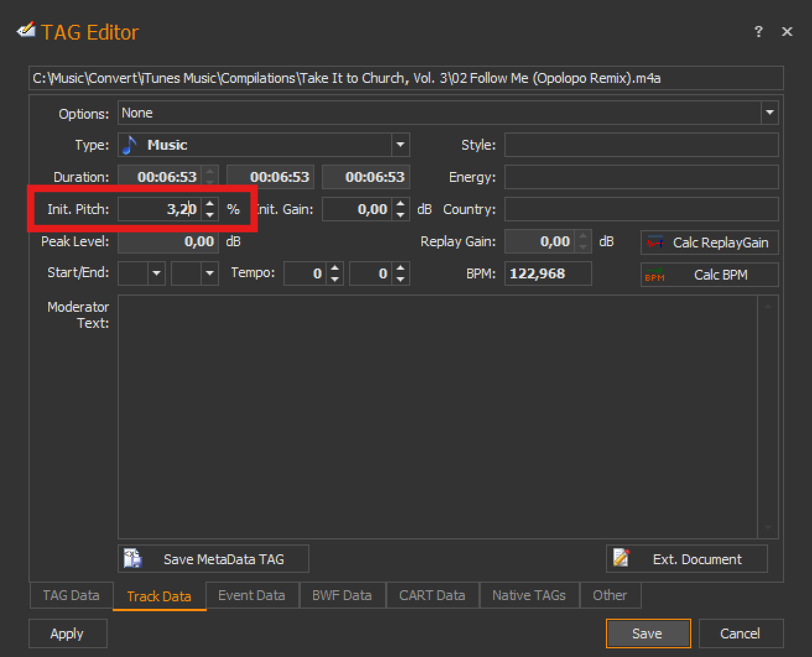The height and width of the screenshot is (657, 812).
Task: Open the Event Data tab
Action: click(252, 595)
